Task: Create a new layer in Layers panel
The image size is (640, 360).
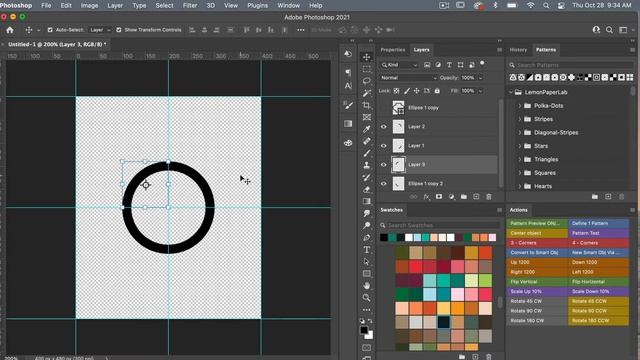Action: 476,197
